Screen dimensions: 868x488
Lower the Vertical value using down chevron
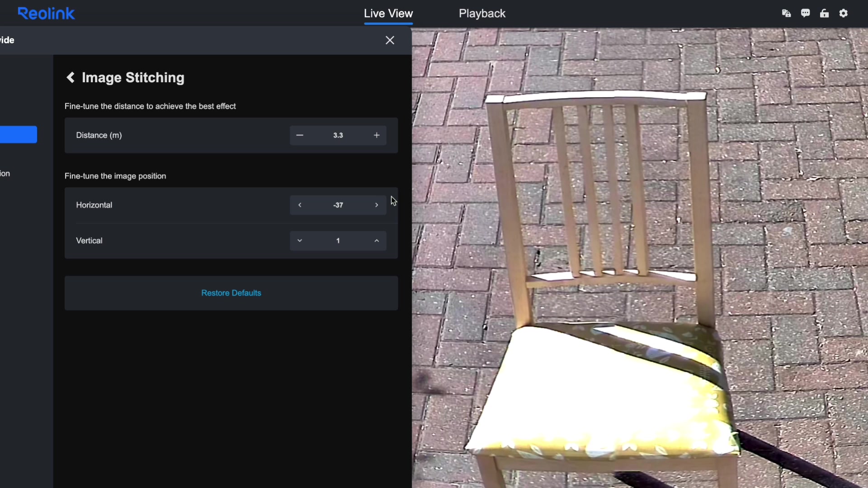click(x=300, y=240)
